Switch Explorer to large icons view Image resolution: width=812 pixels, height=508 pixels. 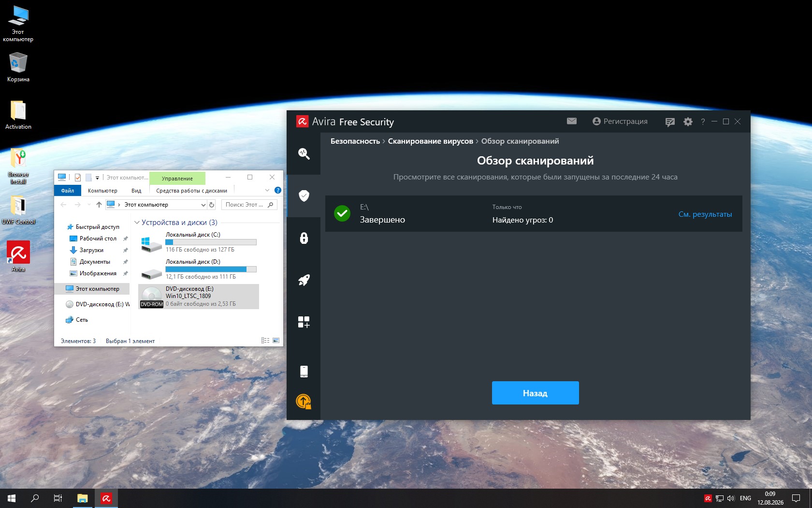(x=276, y=341)
